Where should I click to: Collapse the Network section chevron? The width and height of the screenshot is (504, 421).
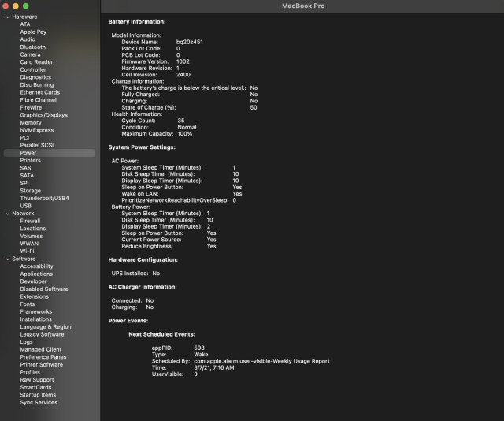(x=7, y=214)
